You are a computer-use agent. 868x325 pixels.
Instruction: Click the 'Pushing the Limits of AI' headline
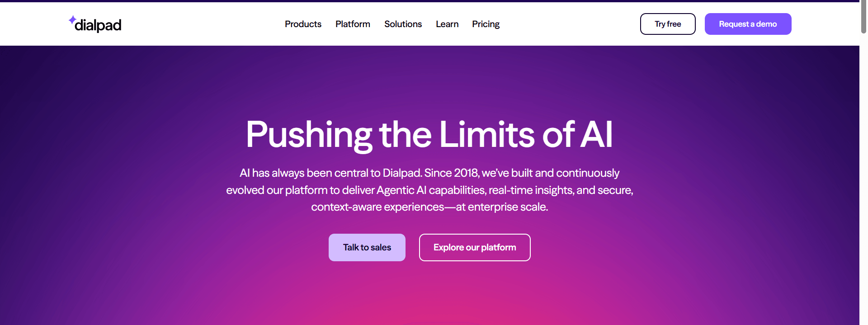(x=429, y=135)
